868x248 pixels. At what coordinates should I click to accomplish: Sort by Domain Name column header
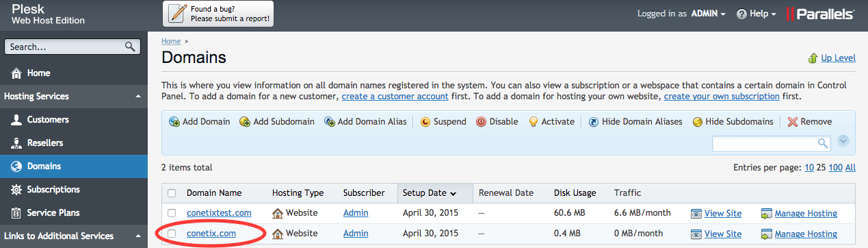coord(214,193)
